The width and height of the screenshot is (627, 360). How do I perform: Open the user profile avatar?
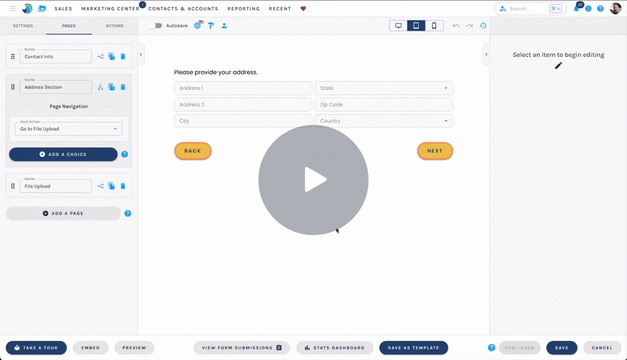(615, 8)
